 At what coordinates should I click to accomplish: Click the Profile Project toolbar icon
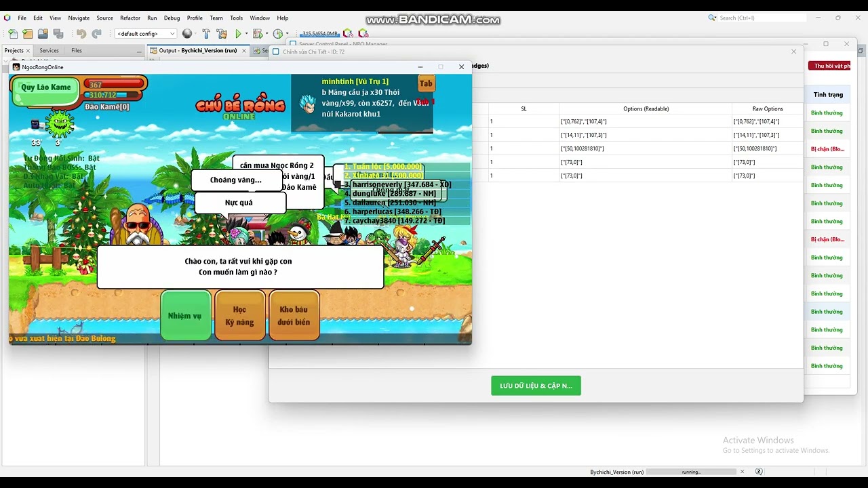(277, 33)
